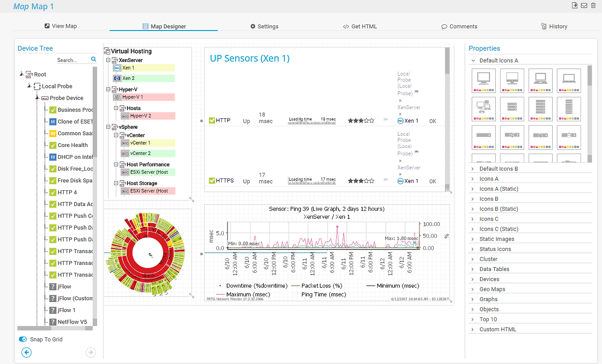Click the Ping 39 live graph object
The height and width of the screenshot is (364, 602).
327,253
